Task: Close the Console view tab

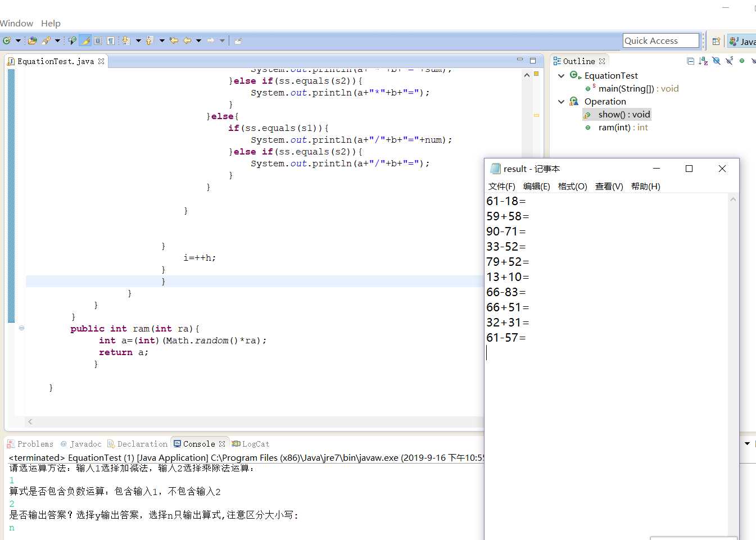Action: point(222,444)
